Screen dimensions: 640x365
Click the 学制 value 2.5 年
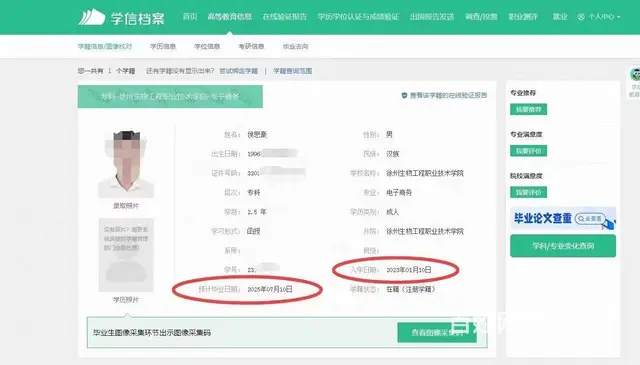257,212
